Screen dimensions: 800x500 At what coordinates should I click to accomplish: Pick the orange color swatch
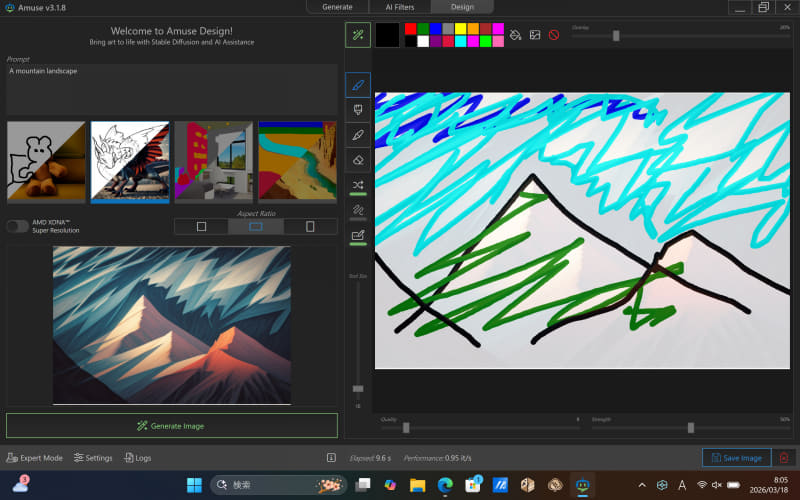473,29
